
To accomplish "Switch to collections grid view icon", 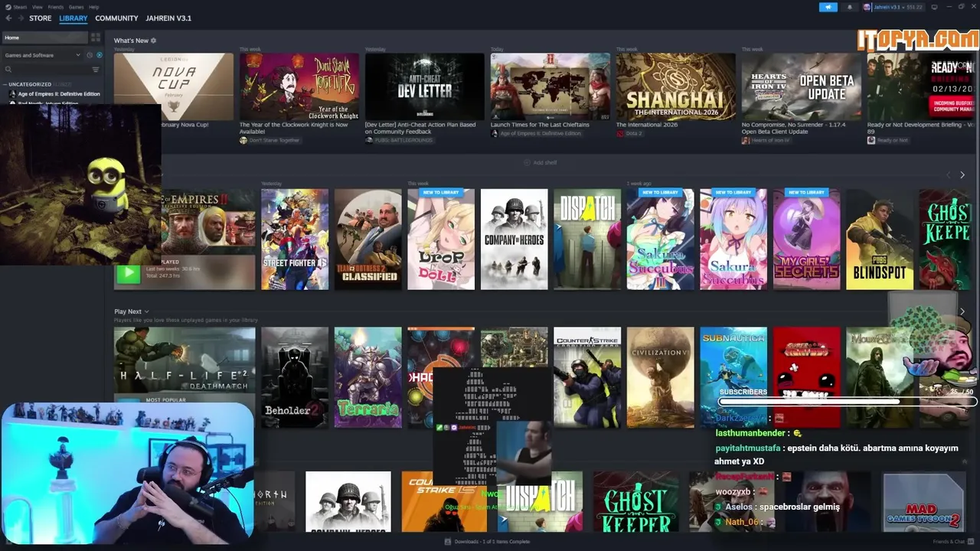I will (x=96, y=37).
